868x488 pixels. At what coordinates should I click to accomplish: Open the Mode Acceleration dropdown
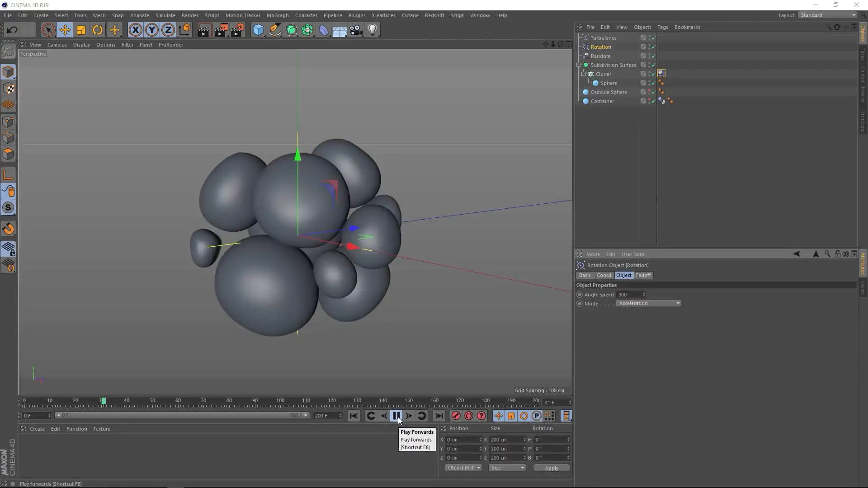pyautogui.click(x=649, y=303)
